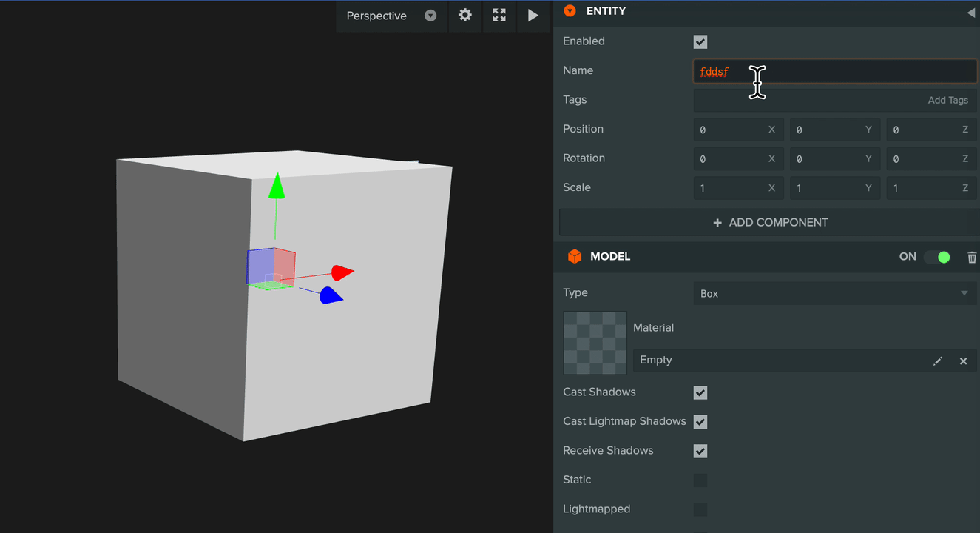Open the Type dropdown showing Box
The width and height of the screenshot is (980, 533).
(834, 293)
